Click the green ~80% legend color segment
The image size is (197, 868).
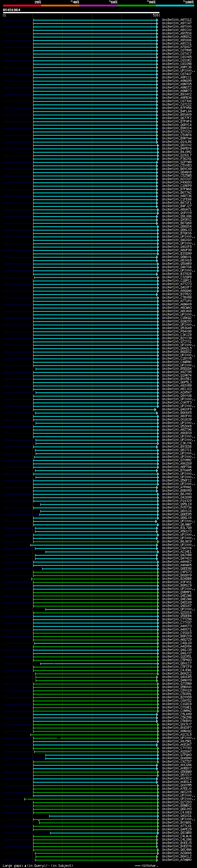[x=137, y=6]
